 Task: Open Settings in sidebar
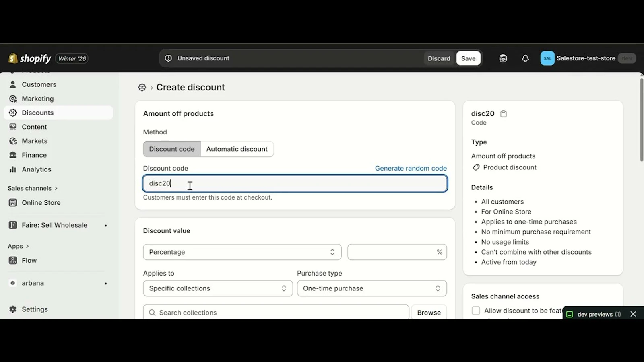[58, 309]
